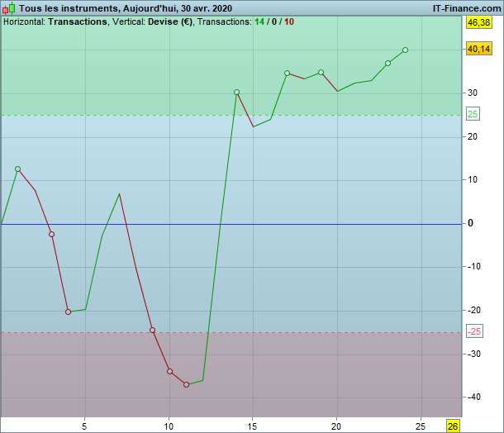Click the red marker at transaction 3

tap(51, 235)
